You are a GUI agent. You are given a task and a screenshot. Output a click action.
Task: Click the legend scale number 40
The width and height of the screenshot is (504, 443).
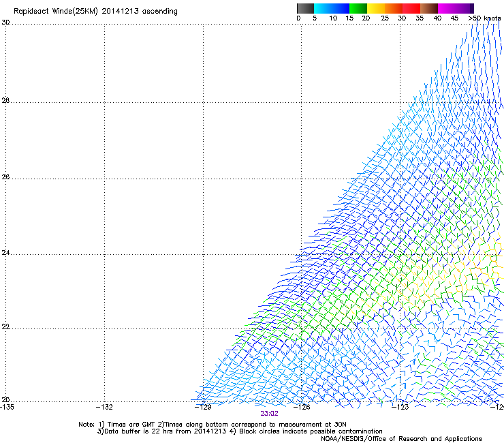(x=437, y=18)
